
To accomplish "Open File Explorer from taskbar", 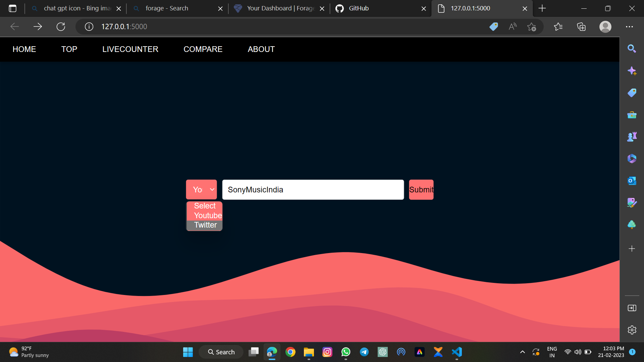I will (309, 352).
